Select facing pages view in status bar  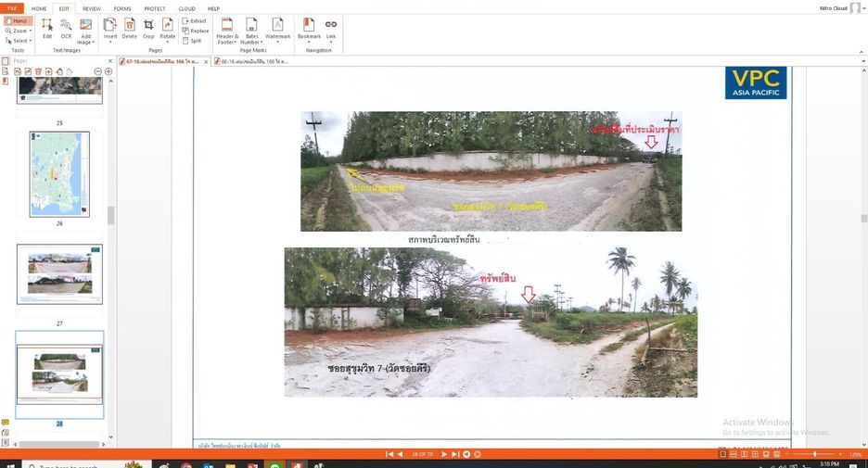(x=744, y=454)
